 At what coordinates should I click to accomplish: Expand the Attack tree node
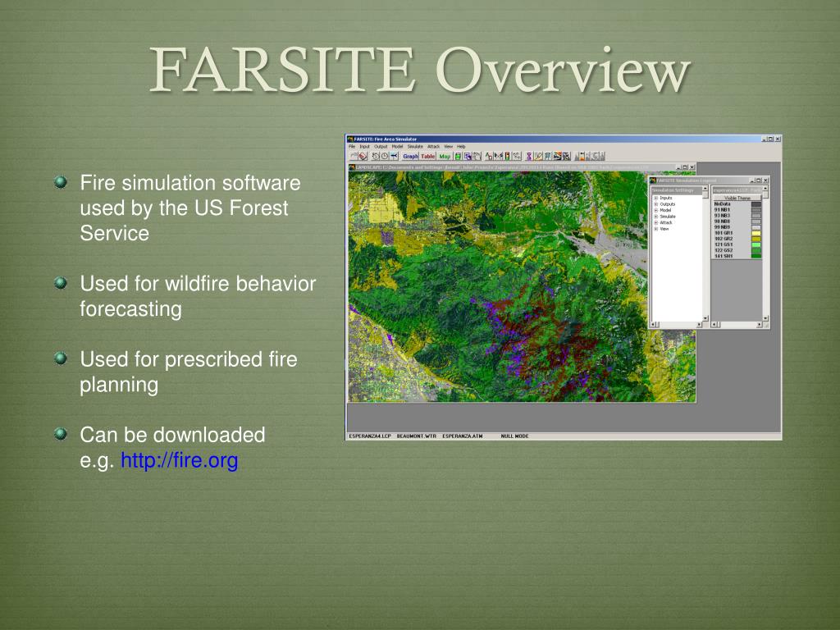coord(655,222)
